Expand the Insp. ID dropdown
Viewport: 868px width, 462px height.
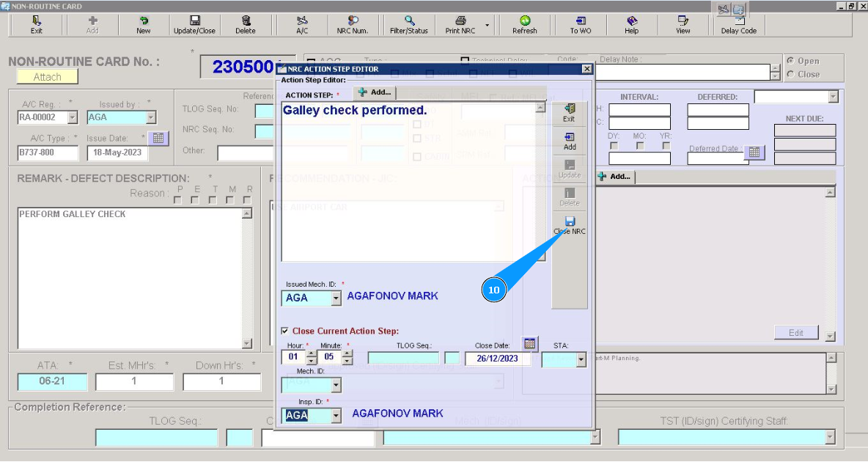pos(336,416)
